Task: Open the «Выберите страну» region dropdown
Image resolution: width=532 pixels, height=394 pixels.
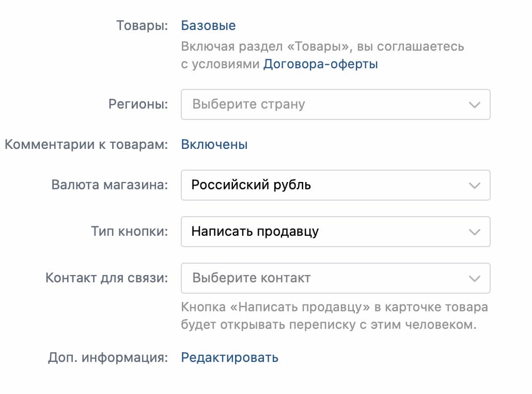Action: (x=336, y=104)
